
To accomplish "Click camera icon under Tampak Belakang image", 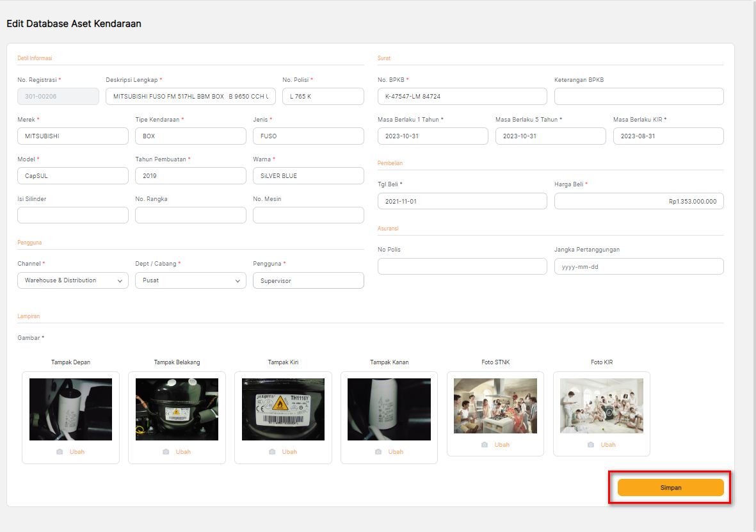I will 166,452.
